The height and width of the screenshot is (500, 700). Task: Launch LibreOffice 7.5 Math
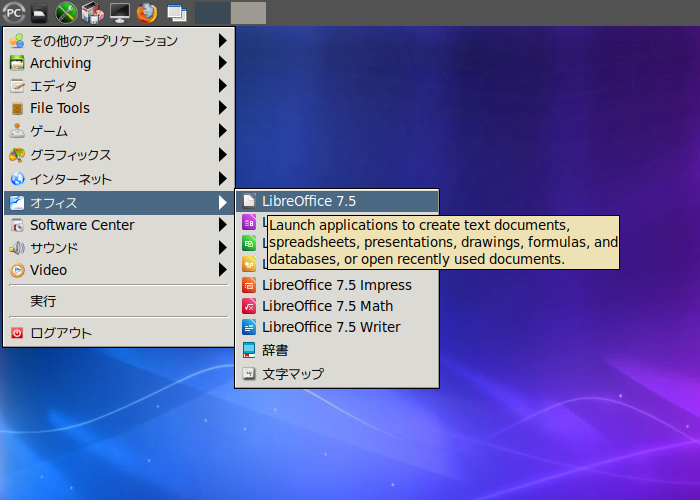click(337, 306)
